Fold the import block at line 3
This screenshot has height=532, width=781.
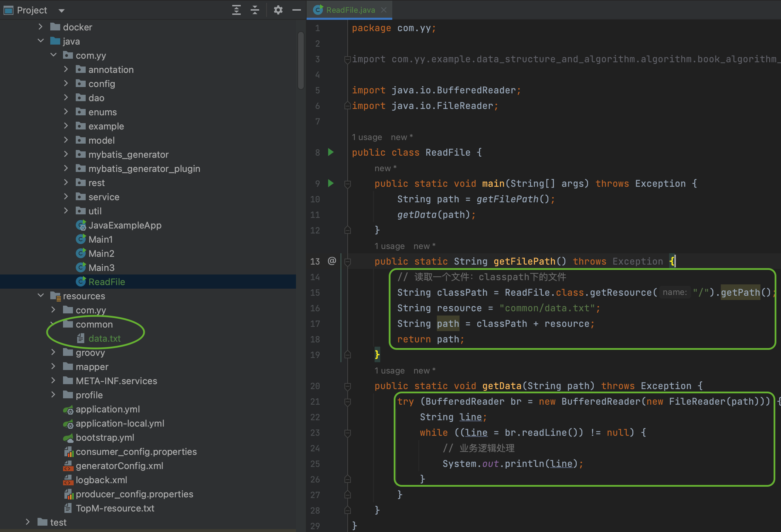click(x=348, y=59)
